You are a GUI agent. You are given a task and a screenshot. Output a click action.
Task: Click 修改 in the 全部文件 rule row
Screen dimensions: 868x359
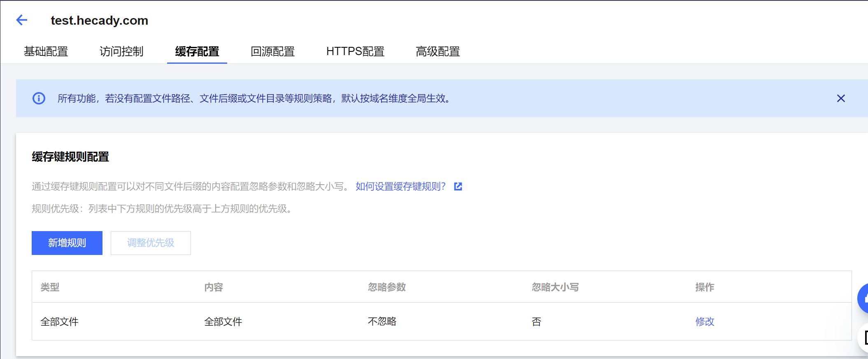coord(705,322)
